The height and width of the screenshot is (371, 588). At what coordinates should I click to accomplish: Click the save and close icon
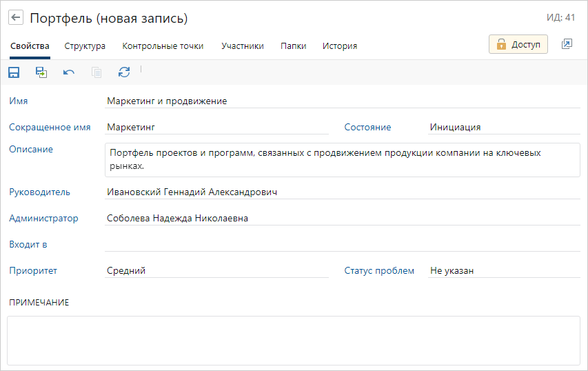(41, 72)
